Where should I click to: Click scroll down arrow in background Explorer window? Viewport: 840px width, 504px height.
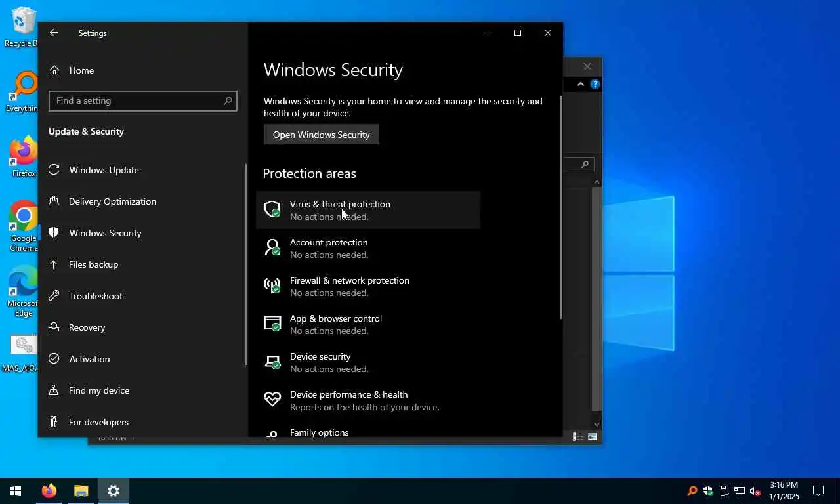click(x=597, y=424)
